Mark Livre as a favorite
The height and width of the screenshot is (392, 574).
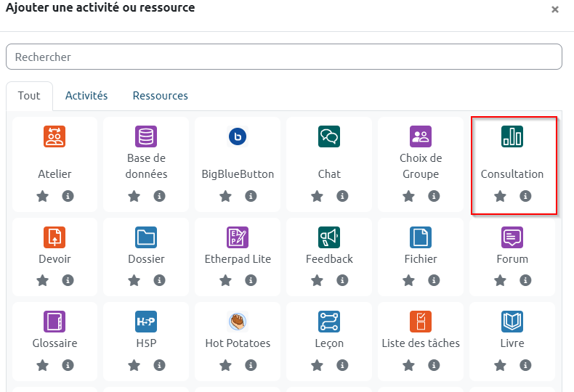coord(500,365)
